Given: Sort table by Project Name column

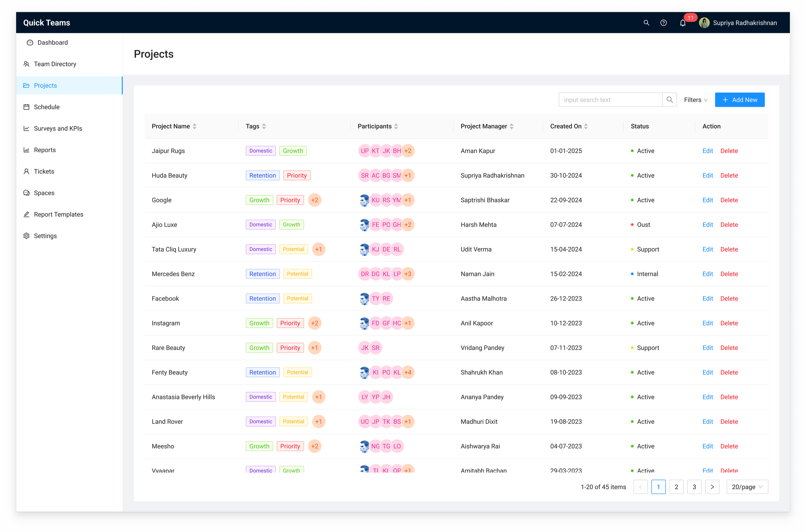Looking at the screenshot, I should [x=194, y=126].
